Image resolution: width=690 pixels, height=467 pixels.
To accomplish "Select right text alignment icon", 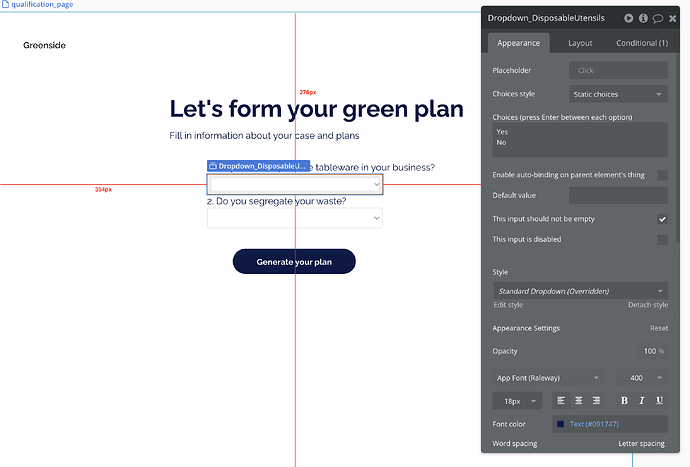I will click(x=596, y=401).
